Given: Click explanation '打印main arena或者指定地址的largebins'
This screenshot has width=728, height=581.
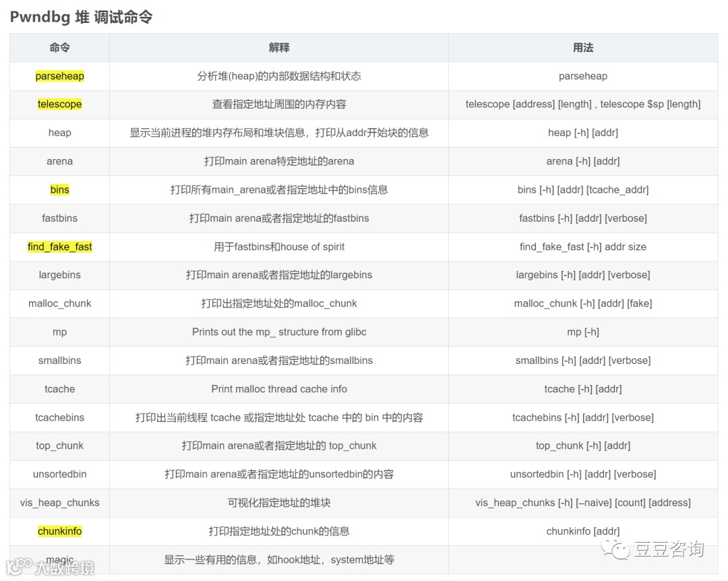Looking at the screenshot, I should 279,275.
